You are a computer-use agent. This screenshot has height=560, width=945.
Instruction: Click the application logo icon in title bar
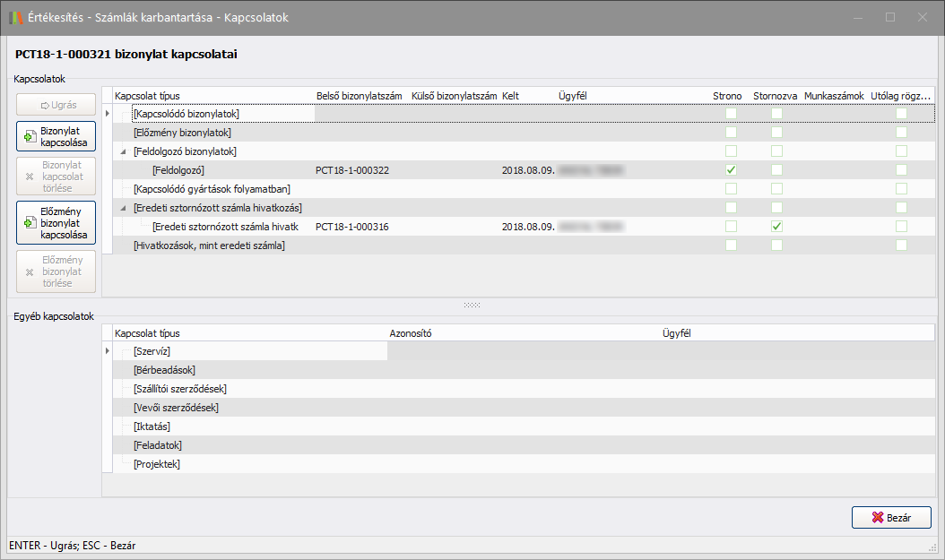(x=15, y=17)
